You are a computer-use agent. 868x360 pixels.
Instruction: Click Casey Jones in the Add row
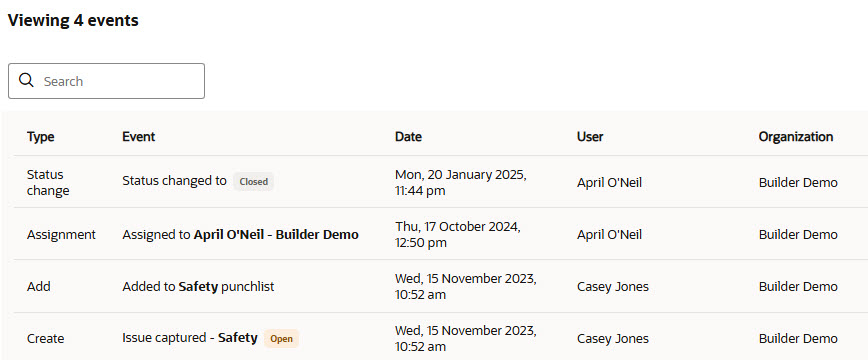[x=613, y=286]
